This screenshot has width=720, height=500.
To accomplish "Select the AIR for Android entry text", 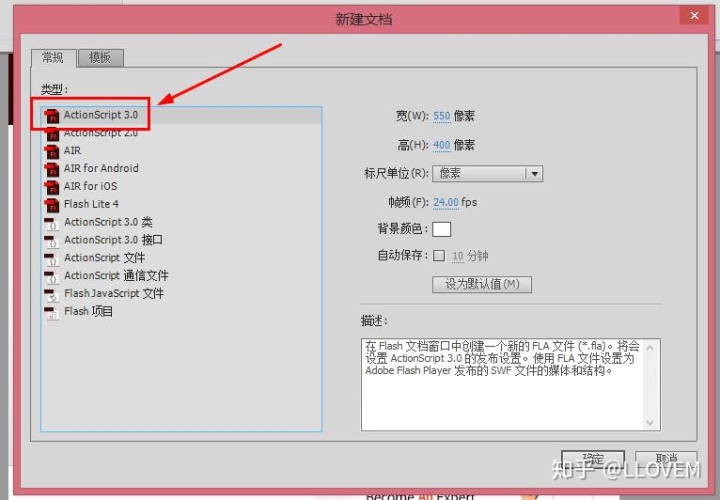I will (101, 168).
